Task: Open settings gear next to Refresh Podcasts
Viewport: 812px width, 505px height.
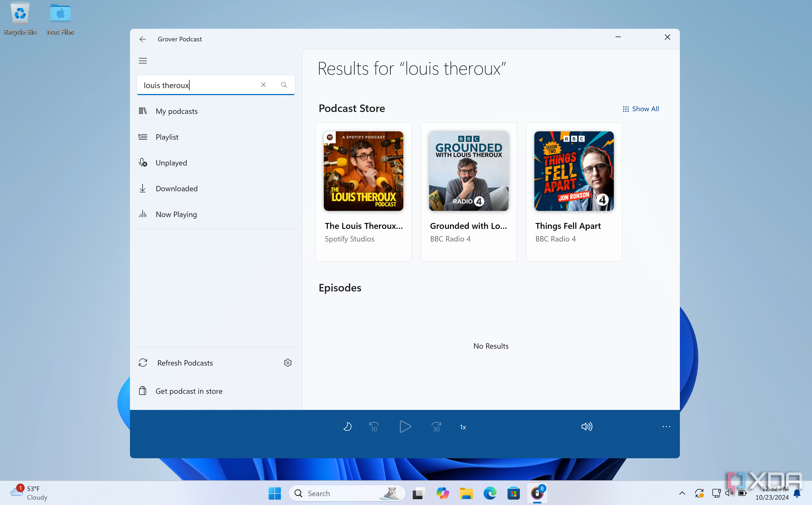Action: pos(288,363)
